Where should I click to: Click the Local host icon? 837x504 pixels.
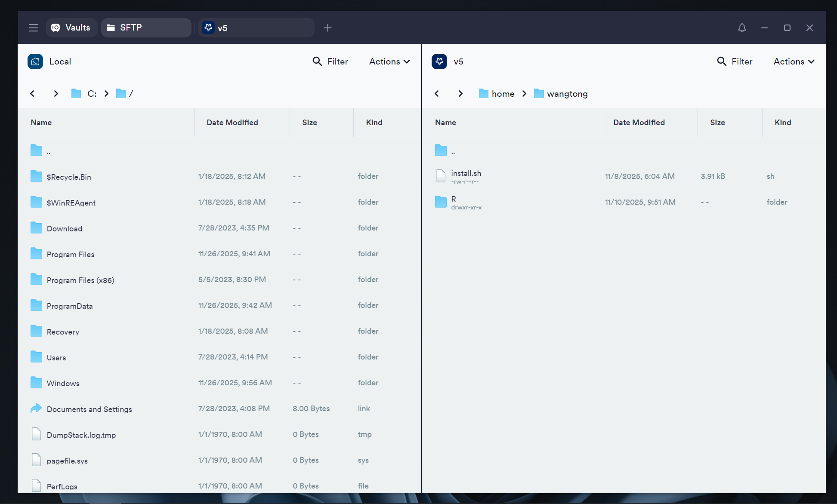pos(35,61)
